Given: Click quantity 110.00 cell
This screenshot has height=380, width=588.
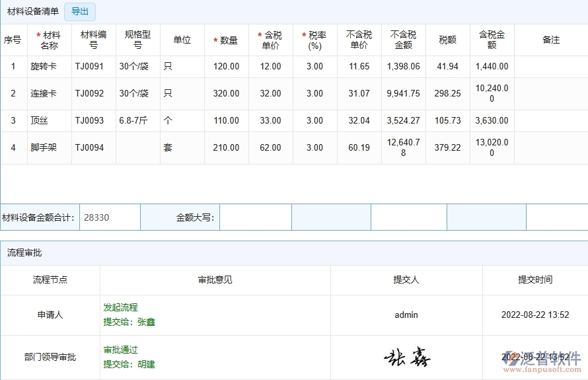Looking at the screenshot, I should (x=226, y=120).
